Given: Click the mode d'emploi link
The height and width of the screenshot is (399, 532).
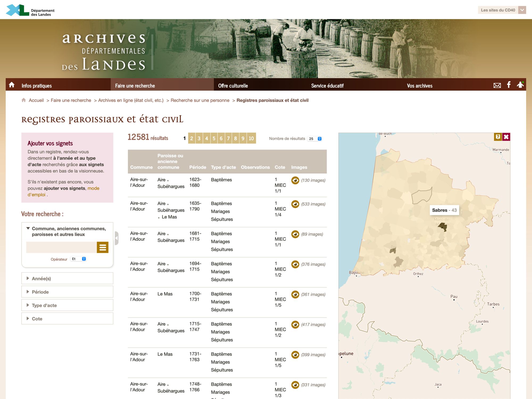Looking at the screenshot, I should 93,188.
